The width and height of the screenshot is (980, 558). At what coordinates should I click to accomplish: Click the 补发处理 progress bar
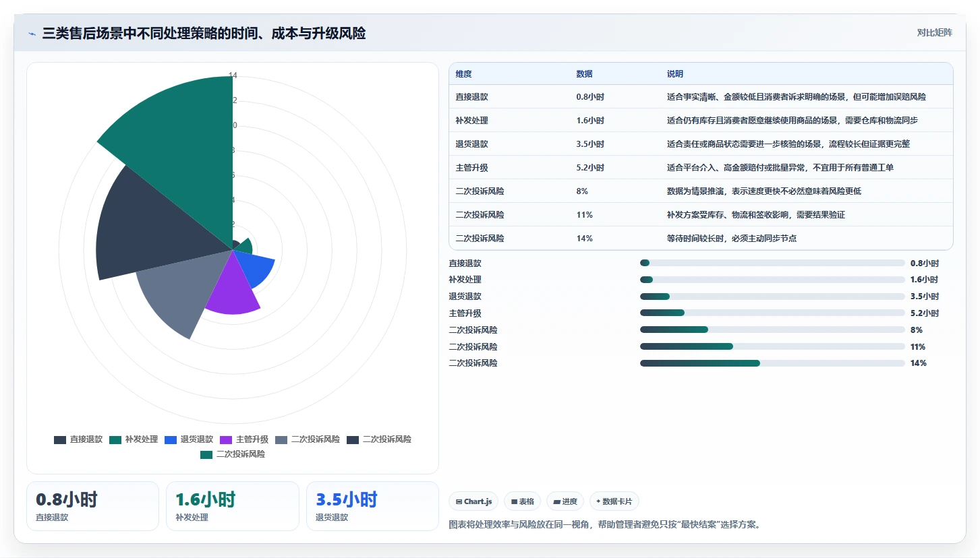772,279
